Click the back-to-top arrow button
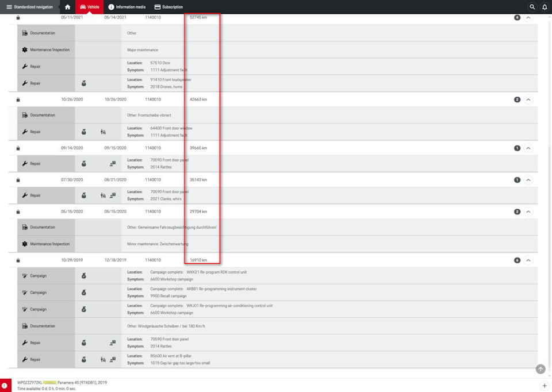 540,369
